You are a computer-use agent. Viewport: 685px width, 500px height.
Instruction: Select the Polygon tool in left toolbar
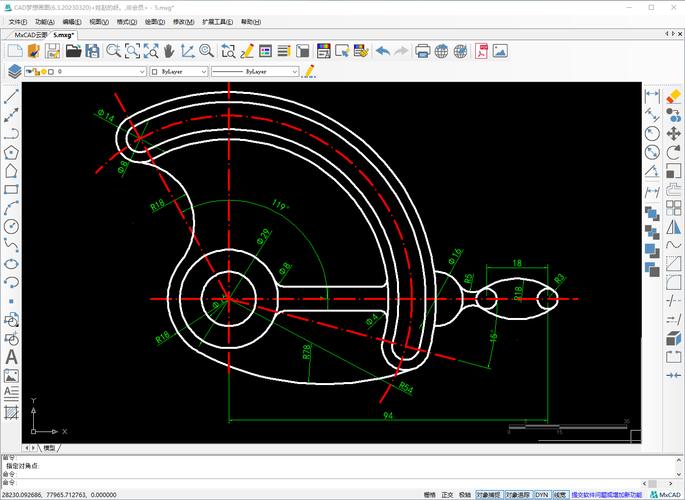[x=11, y=152]
